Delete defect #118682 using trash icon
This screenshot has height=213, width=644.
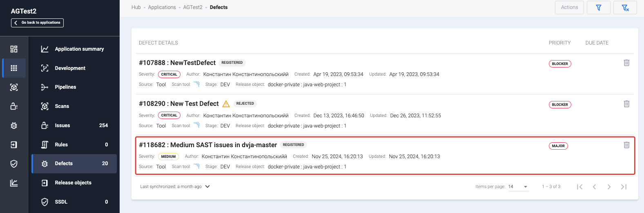(626, 145)
